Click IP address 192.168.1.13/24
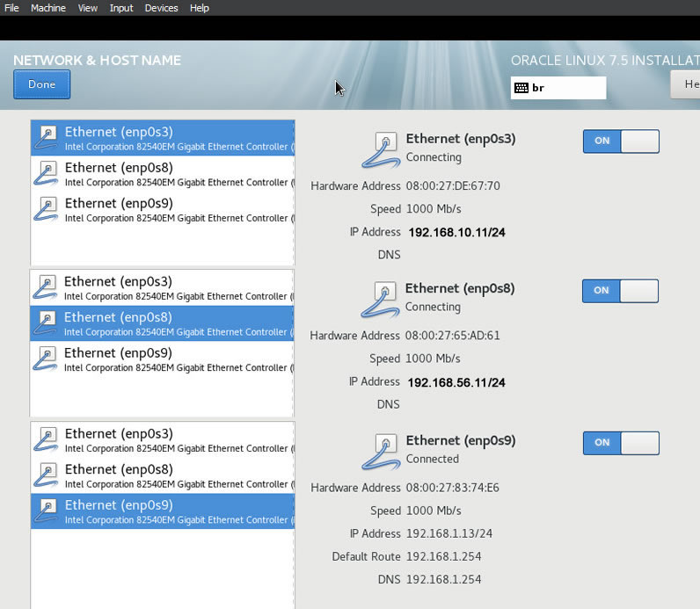700x609 pixels. (x=449, y=533)
